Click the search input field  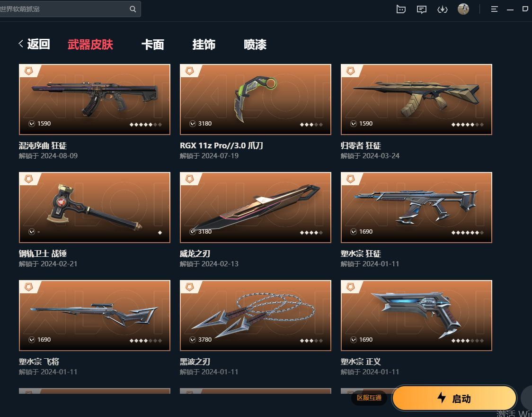pyautogui.click(x=64, y=9)
